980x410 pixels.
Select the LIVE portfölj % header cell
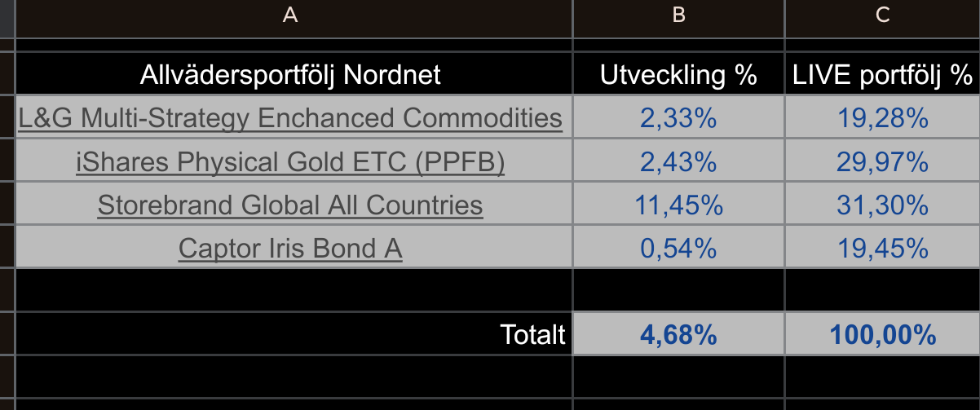coord(882,76)
